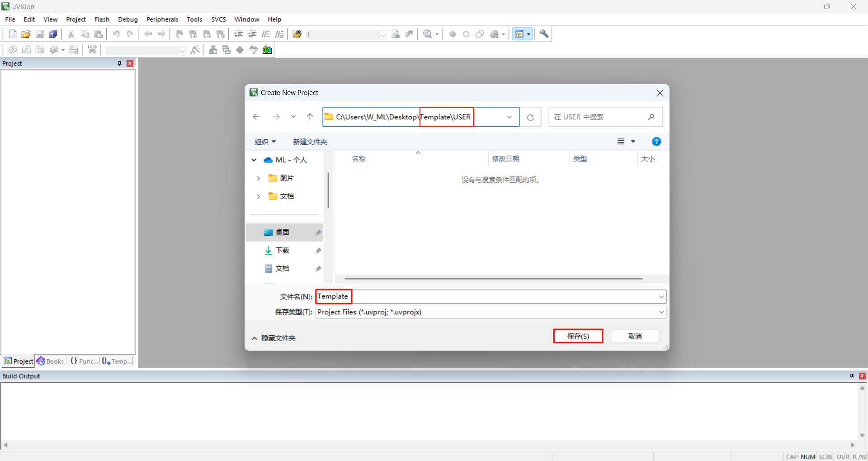Click 新建文件夹 new folder button
868x461 pixels.
(310, 142)
